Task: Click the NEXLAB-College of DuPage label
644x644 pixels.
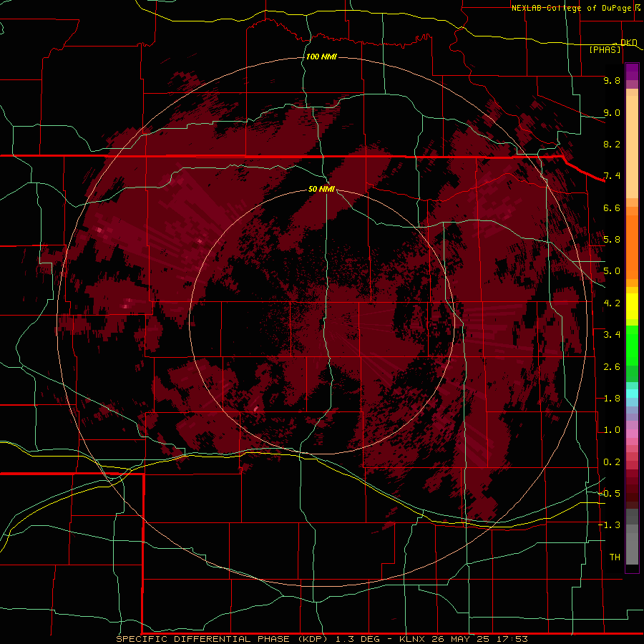Action: [571, 8]
